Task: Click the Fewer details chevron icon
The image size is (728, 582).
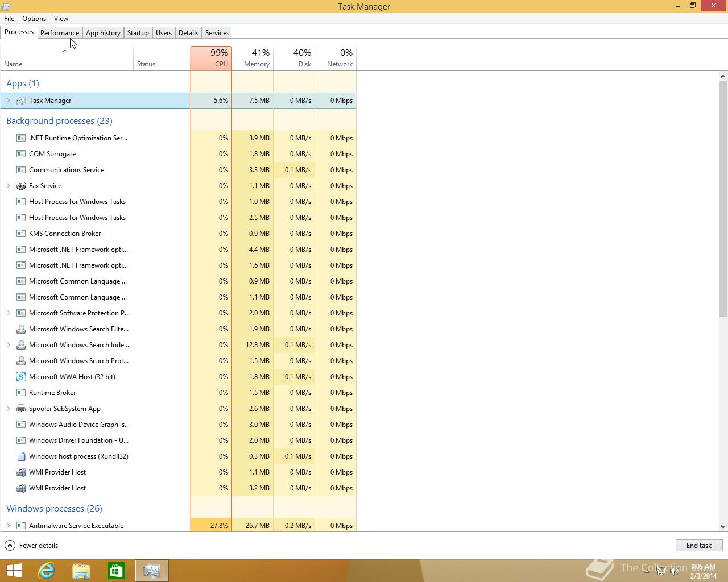Action: pyautogui.click(x=10, y=546)
